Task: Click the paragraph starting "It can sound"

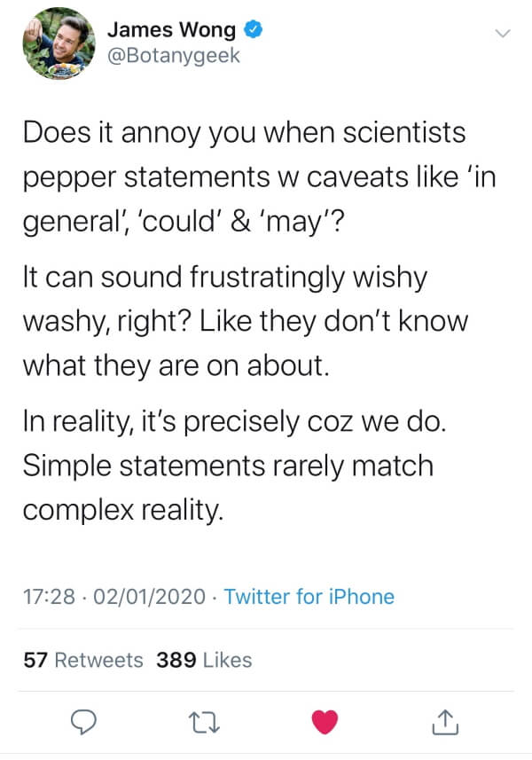Action: [x=245, y=320]
